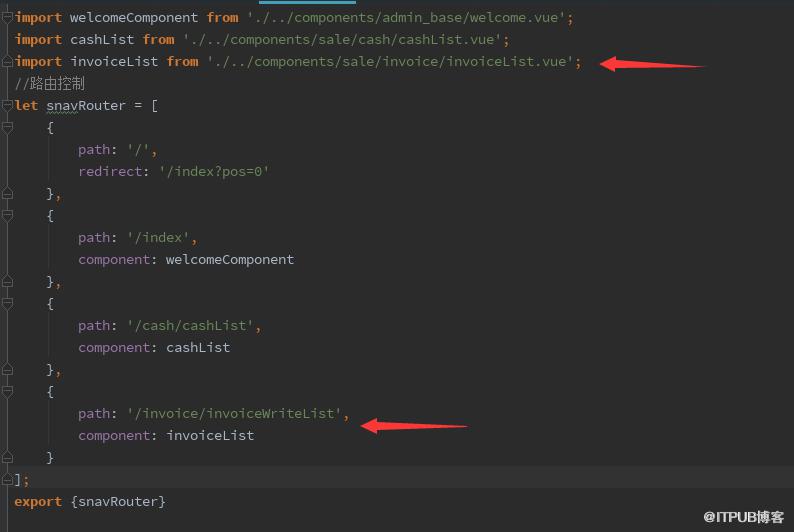This screenshot has height=532, width=794.
Task: Click welcomeComponent identifier in first import line
Action: click(134, 18)
